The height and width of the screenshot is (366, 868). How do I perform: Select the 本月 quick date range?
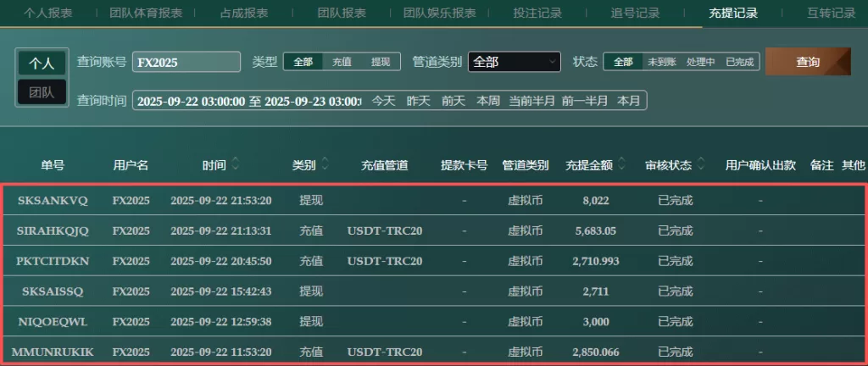628,101
